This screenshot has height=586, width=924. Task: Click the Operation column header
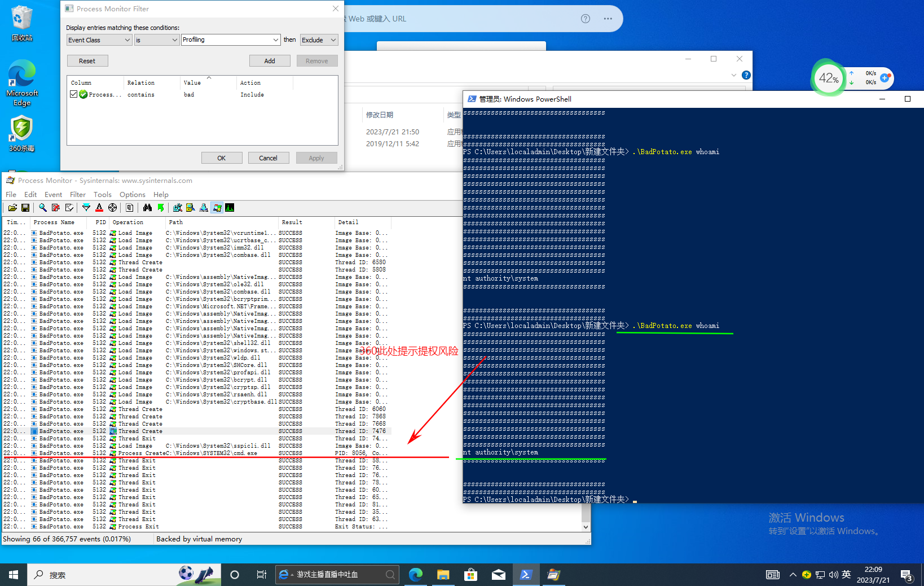tap(137, 222)
